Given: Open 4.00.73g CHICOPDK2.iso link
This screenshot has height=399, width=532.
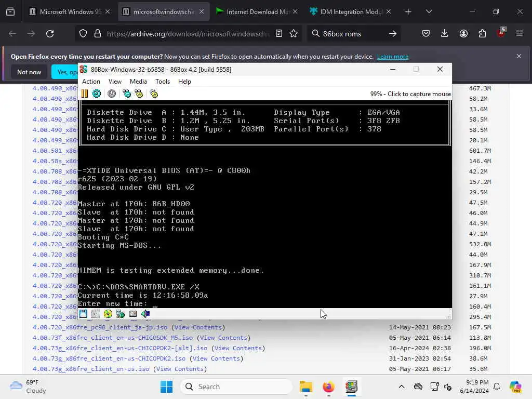Looking at the screenshot, I should coord(109,358).
